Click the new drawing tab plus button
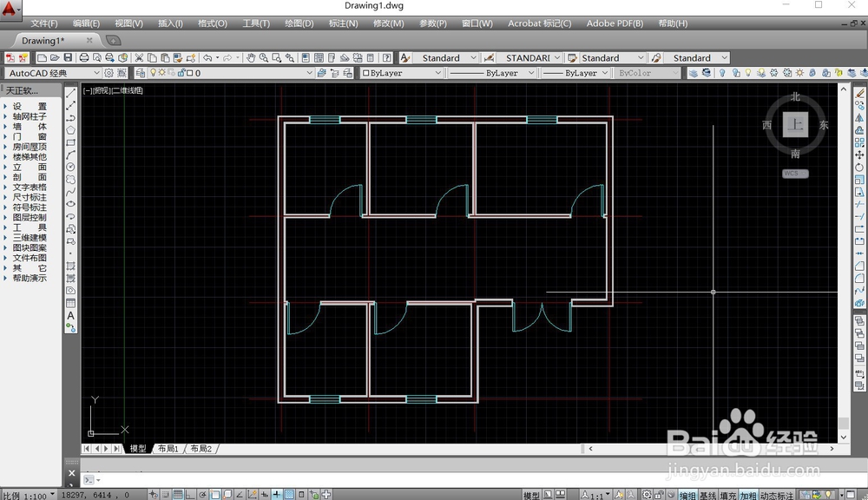 click(113, 41)
